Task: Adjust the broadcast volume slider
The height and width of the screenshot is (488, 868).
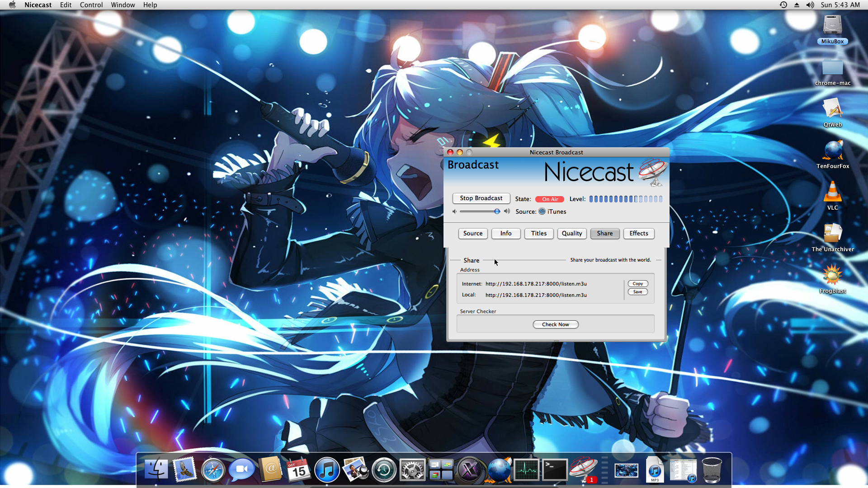Action: pos(480,211)
